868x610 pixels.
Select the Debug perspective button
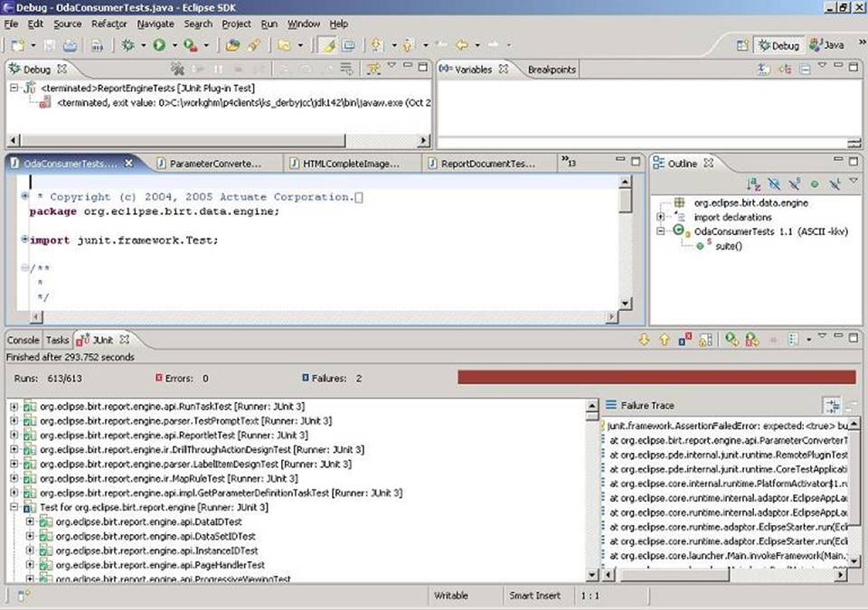pyautogui.click(x=779, y=45)
